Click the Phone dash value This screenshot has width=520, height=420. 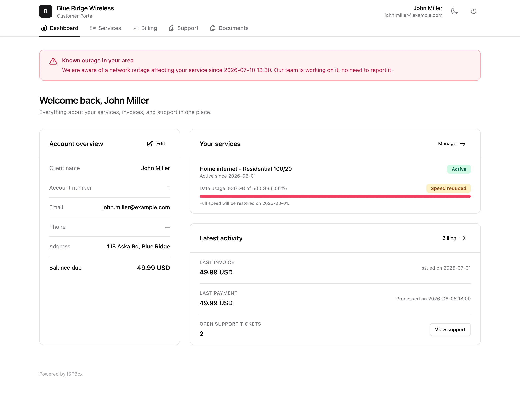coord(167,227)
